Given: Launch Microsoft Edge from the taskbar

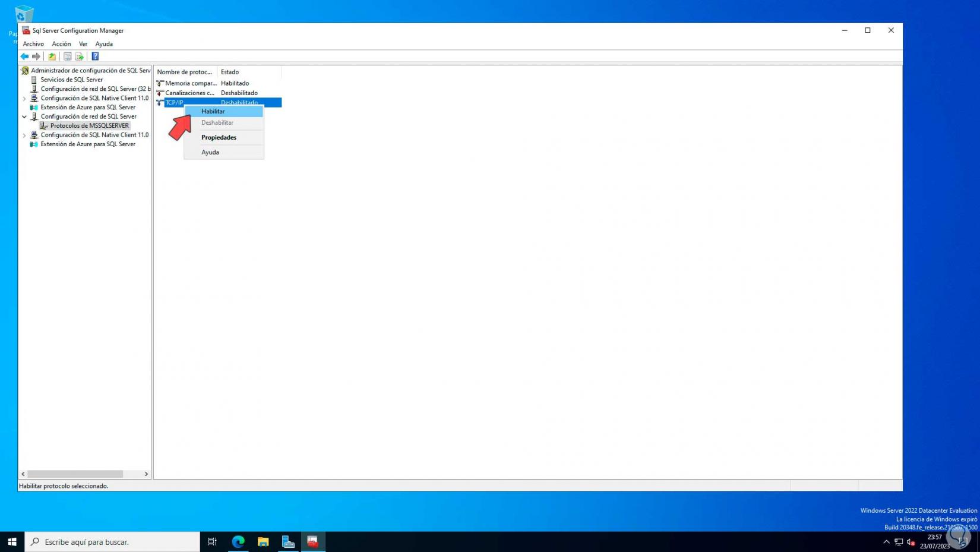Looking at the screenshot, I should tap(238, 542).
